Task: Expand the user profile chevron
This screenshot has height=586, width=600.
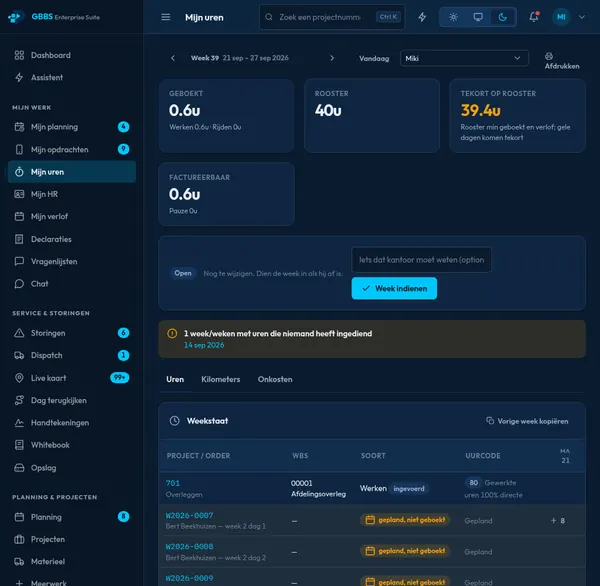Action: pyautogui.click(x=581, y=17)
